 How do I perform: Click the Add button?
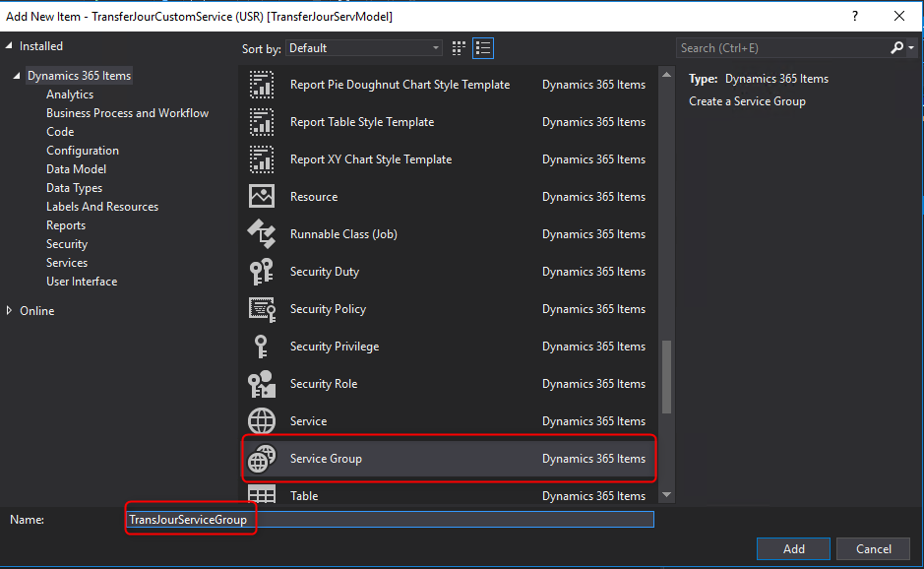(793, 549)
